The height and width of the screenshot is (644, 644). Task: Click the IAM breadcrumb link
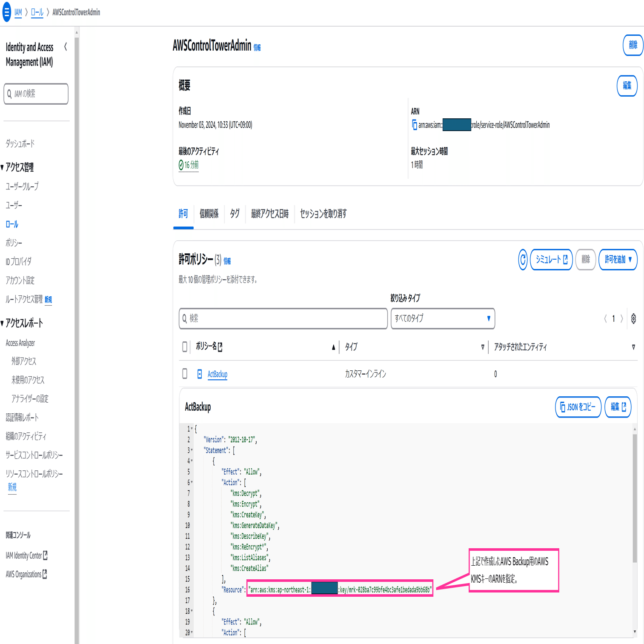(18, 12)
